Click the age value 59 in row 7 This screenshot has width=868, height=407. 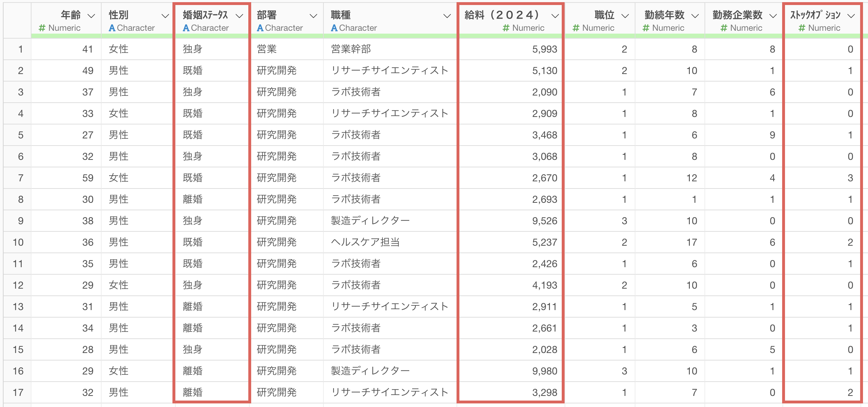pos(88,178)
